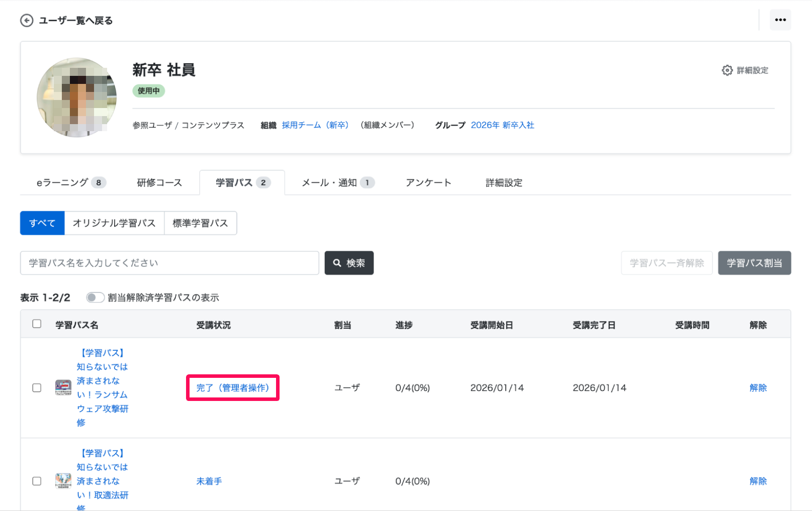Screen dimensions: 812x511
Task: Enable 割当解除済学習パスの表示 toggle
Action: click(x=95, y=297)
